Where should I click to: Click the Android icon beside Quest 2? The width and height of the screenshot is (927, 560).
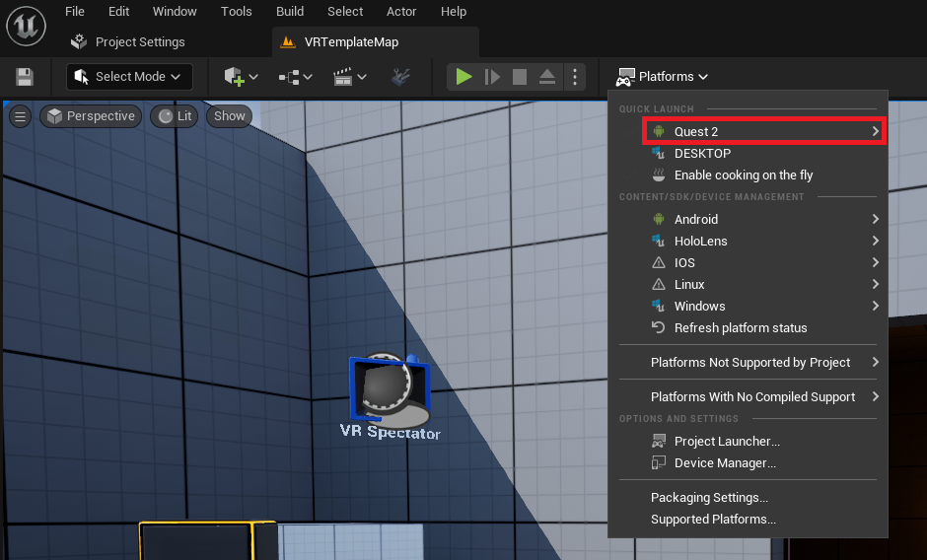point(659,131)
